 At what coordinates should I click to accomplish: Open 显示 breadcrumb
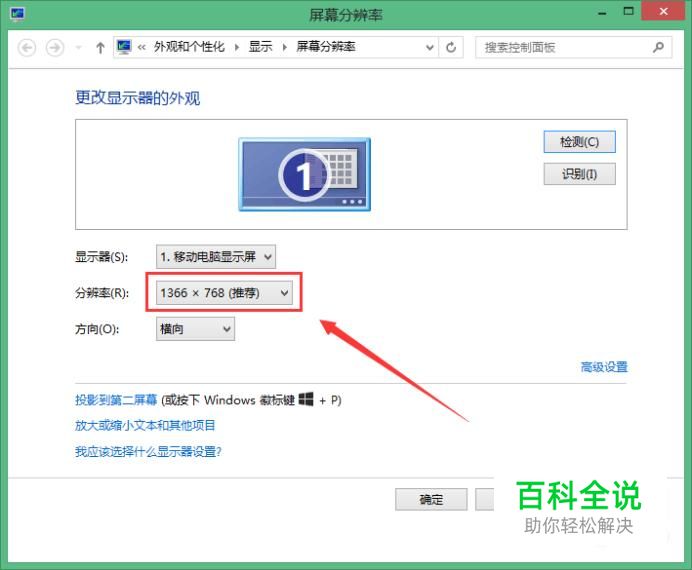coord(260,47)
